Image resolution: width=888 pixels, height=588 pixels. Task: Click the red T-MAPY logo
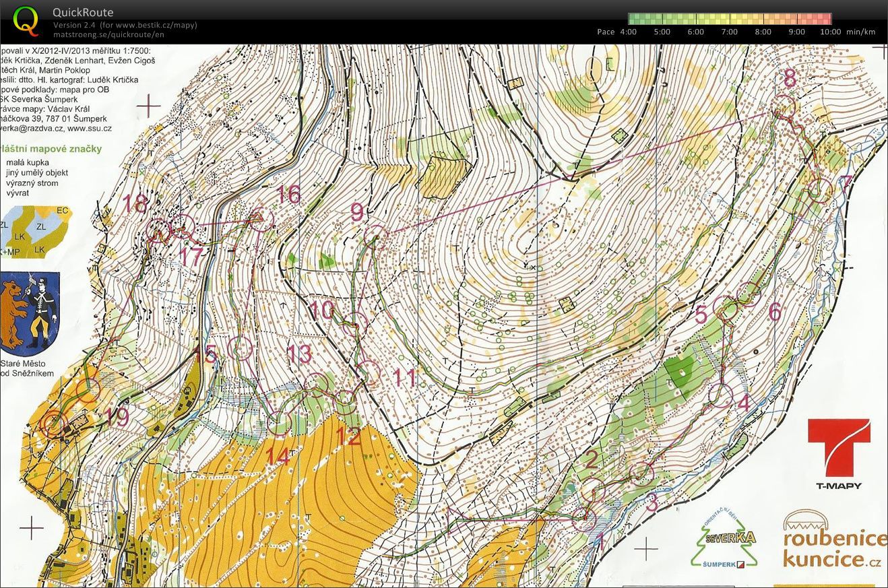(839, 453)
